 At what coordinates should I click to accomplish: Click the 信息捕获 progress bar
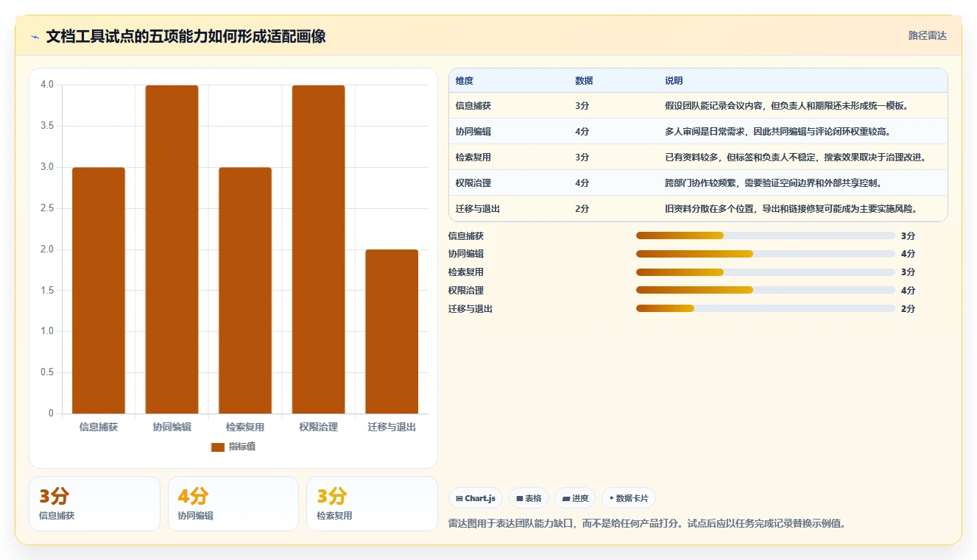click(766, 235)
